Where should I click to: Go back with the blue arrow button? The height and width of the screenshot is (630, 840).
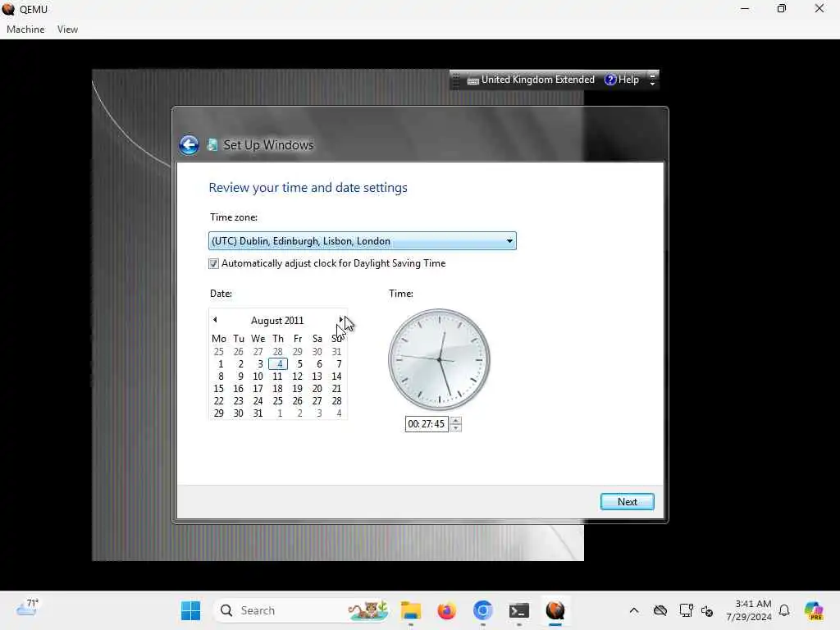pyautogui.click(x=189, y=144)
